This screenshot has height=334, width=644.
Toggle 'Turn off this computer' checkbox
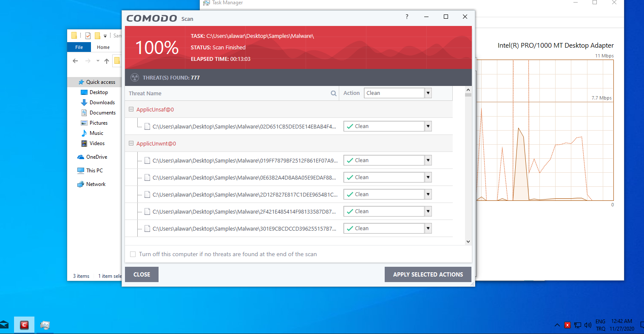(x=133, y=254)
